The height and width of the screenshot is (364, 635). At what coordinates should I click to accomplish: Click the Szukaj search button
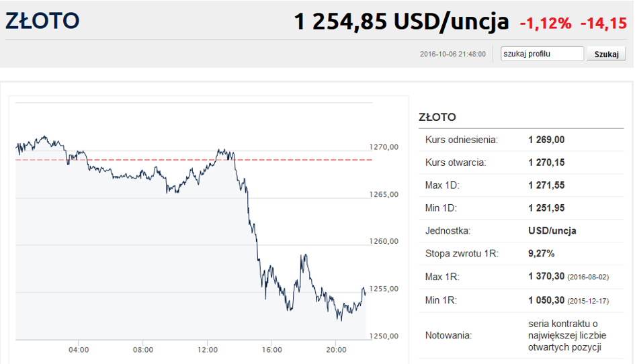[606, 54]
